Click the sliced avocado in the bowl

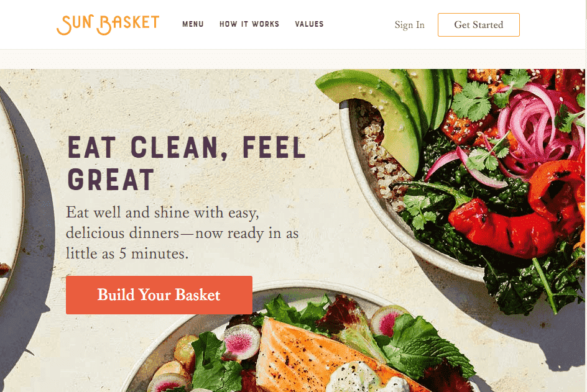(x=389, y=109)
